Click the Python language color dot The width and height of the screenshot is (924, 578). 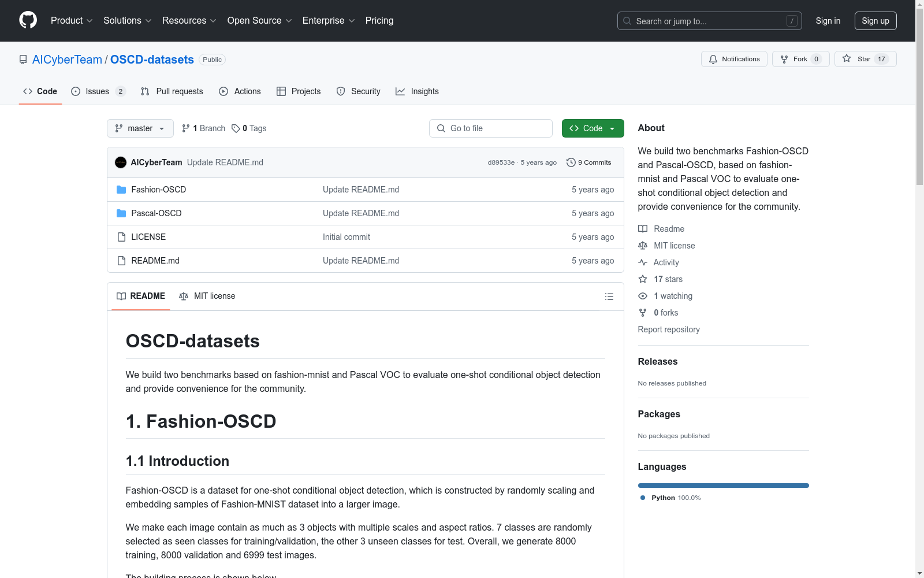tap(643, 498)
